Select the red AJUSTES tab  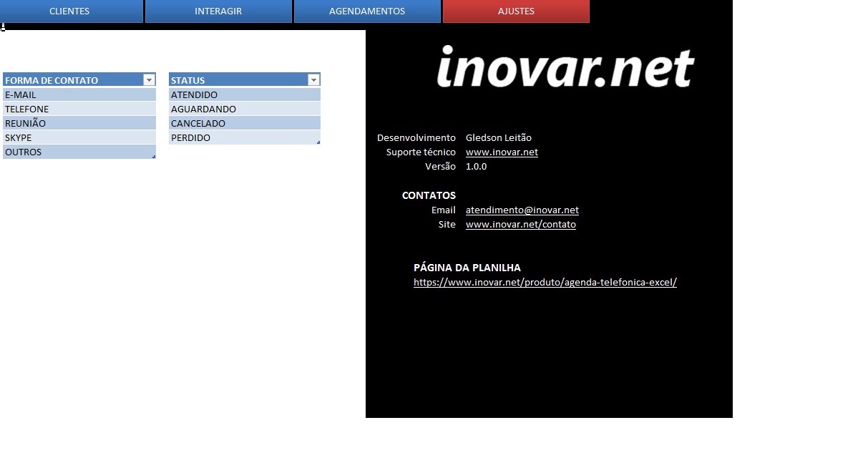[x=516, y=11]
